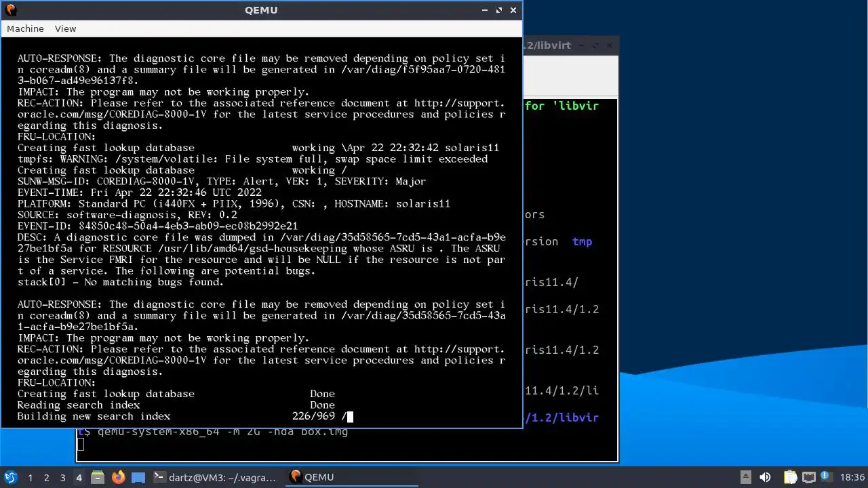This screenshot has height=488, width=868.
Task: Click the 'tmpfs: WARNING: /system/volatile' line
Action: (252, 159)
